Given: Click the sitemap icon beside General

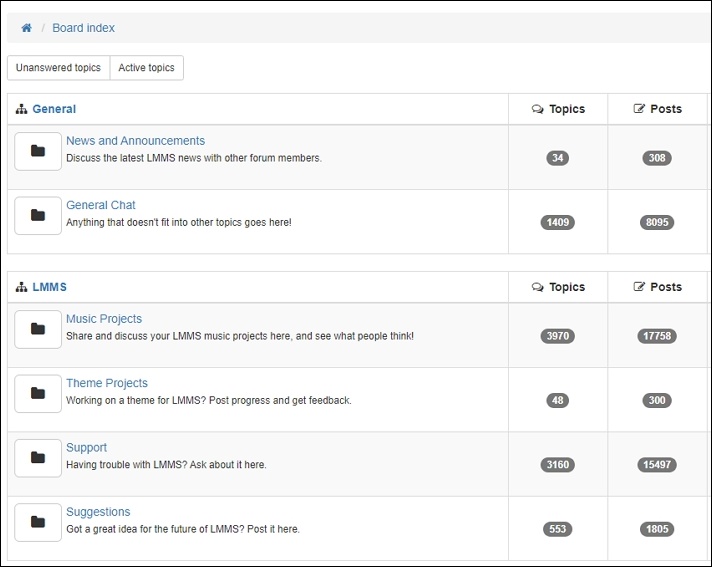Looking at the screenshot, I should tap(21, 109).
